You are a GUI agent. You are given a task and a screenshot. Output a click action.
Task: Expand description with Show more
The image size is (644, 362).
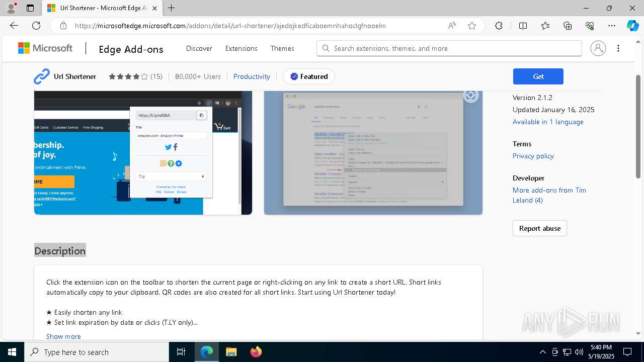click(63, 336)
